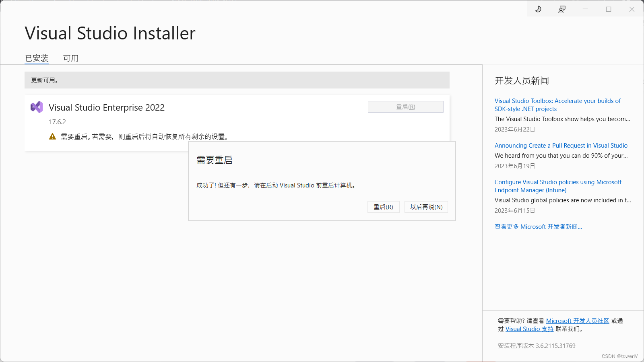
Task: Click the yellow warning triangle icon
Action: [52, 136]
